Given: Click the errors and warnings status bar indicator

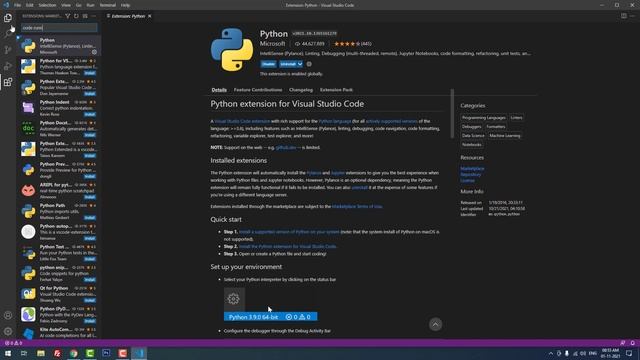Looking at the screenshot, I should pos(13,343).
